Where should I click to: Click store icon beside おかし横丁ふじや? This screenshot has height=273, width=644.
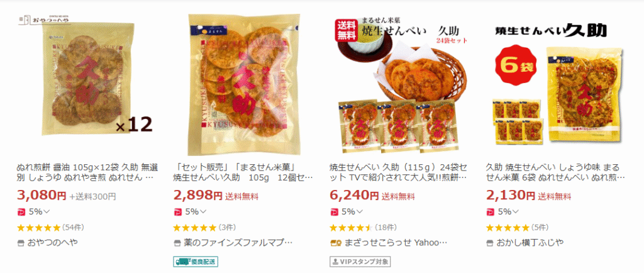489,243
